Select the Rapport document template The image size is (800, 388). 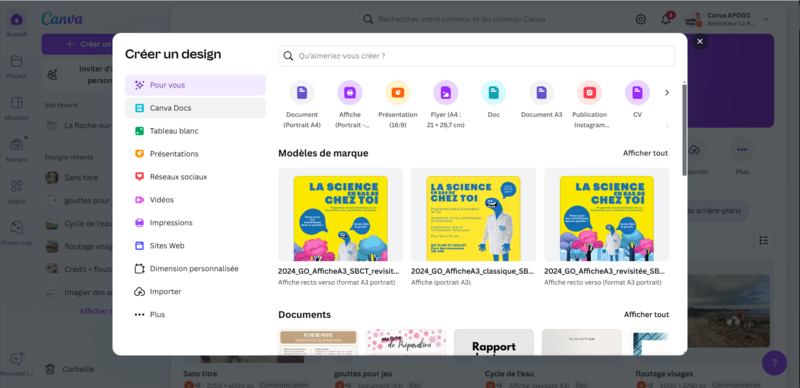(x=494, y=342)
